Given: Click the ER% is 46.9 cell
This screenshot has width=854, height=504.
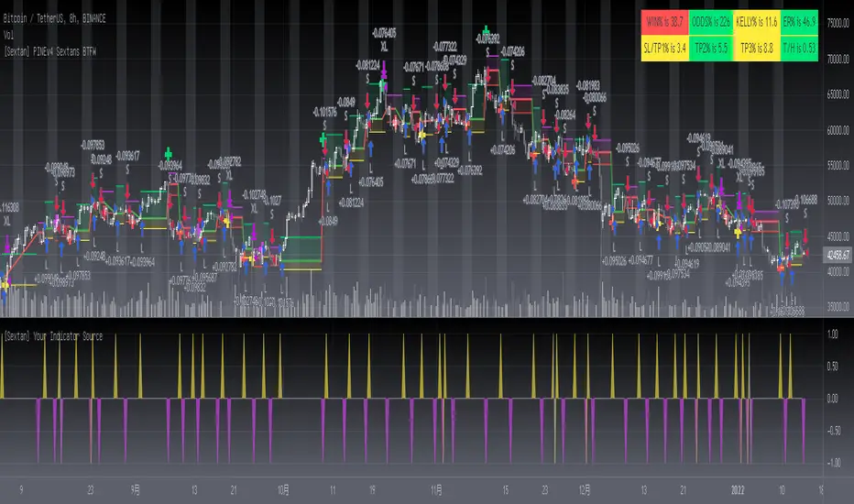Looking at the screenshot, I should pyautogui.click(x=799, y=22).
